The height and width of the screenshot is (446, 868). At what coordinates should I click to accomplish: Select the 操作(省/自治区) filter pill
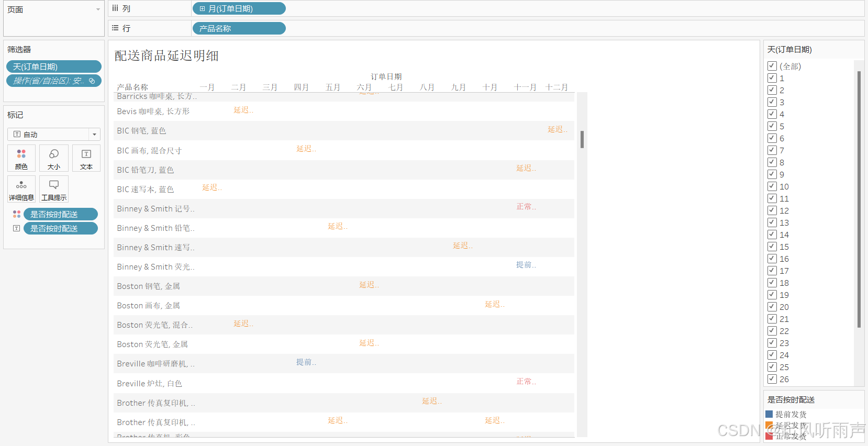[54, 81]
